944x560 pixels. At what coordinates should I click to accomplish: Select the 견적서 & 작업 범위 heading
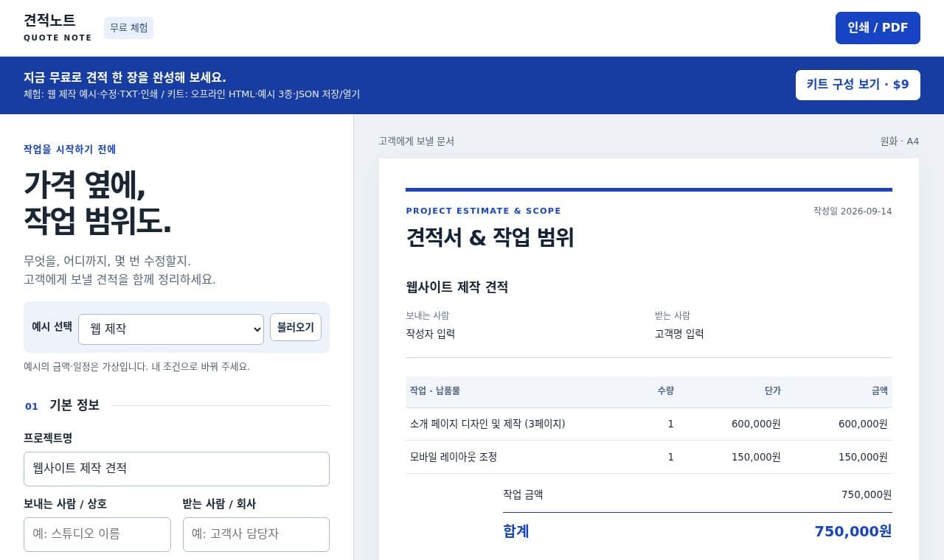pos(490,237)
